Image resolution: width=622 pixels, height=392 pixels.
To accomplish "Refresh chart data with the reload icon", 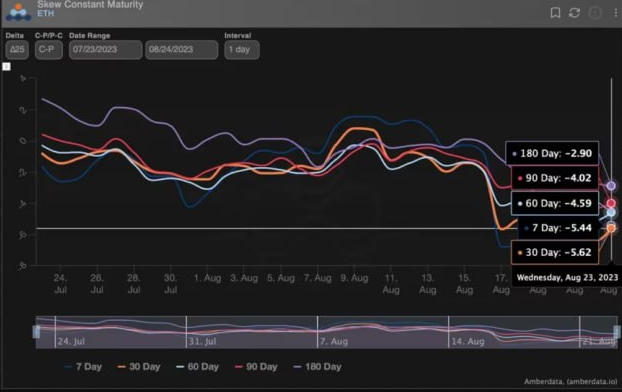I will [574, 13].
